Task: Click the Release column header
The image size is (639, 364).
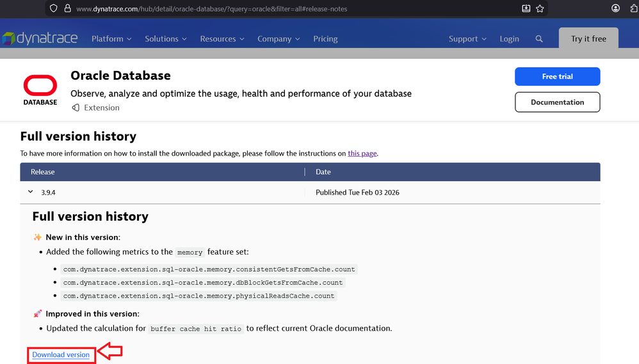Action: tap(42, 172)
